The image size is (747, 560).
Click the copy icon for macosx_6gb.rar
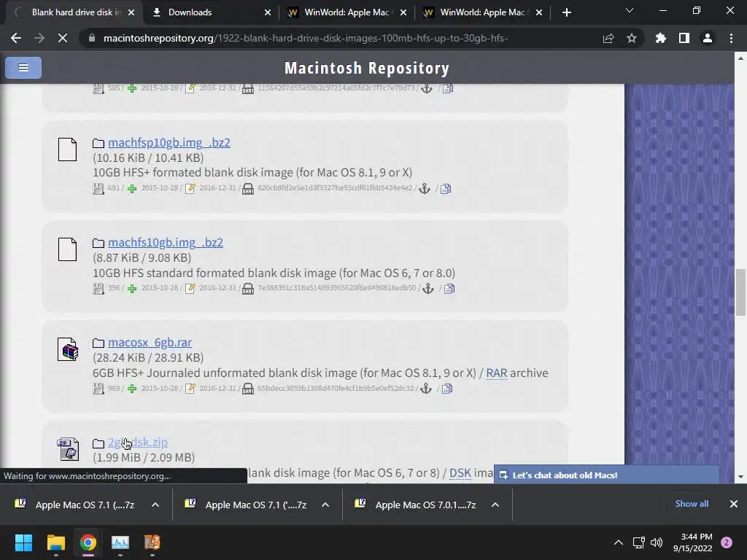point(447,389)
